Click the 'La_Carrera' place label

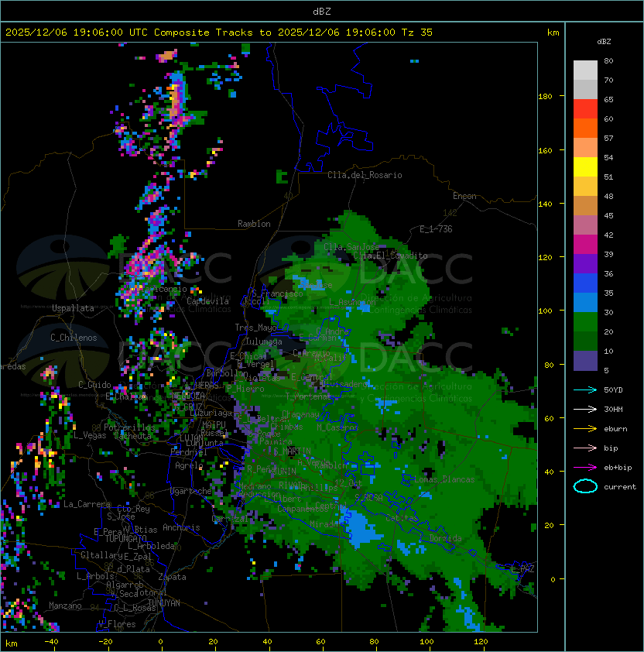[x=87, y=504]
